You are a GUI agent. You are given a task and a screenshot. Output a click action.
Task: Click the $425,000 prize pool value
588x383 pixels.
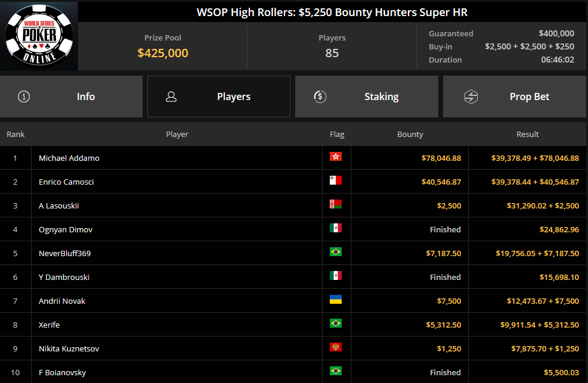click(x=163, y=53)
